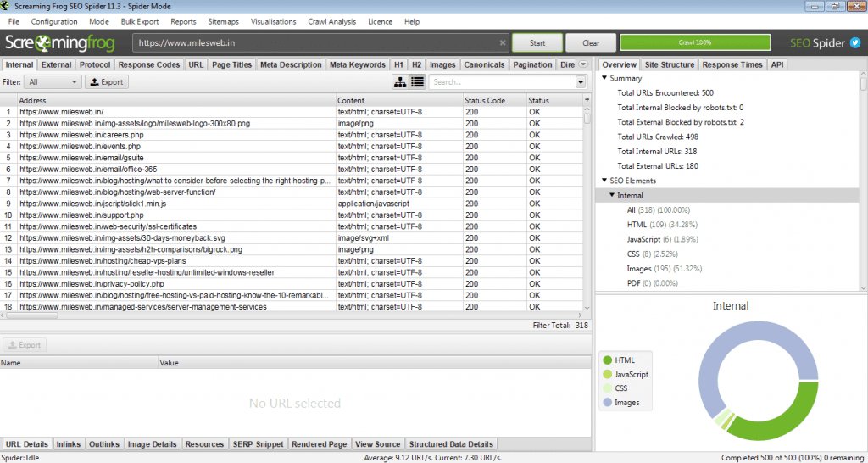868x463 pixels.
Task: Switch to the Page Titles tab
Action: [x=232, y=64]
